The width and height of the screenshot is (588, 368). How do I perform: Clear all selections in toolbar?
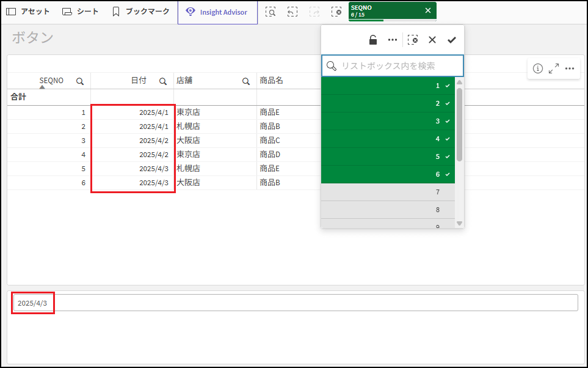[336, 12]
